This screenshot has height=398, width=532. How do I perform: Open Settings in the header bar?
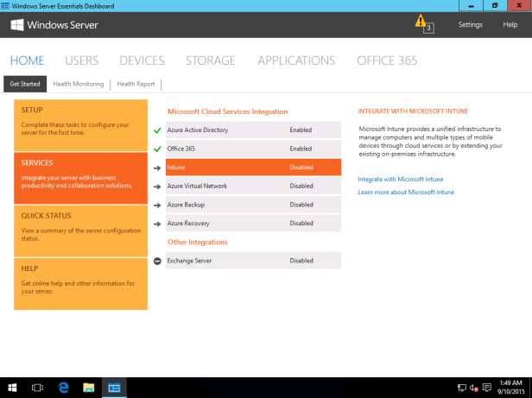(x=470, y=25)
